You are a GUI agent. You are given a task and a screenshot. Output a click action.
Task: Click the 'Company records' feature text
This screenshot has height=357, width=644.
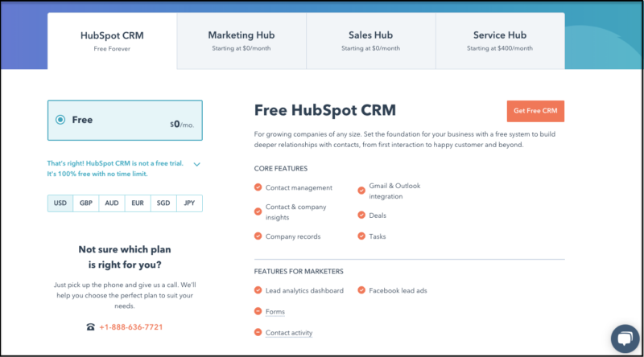[293, 236]
